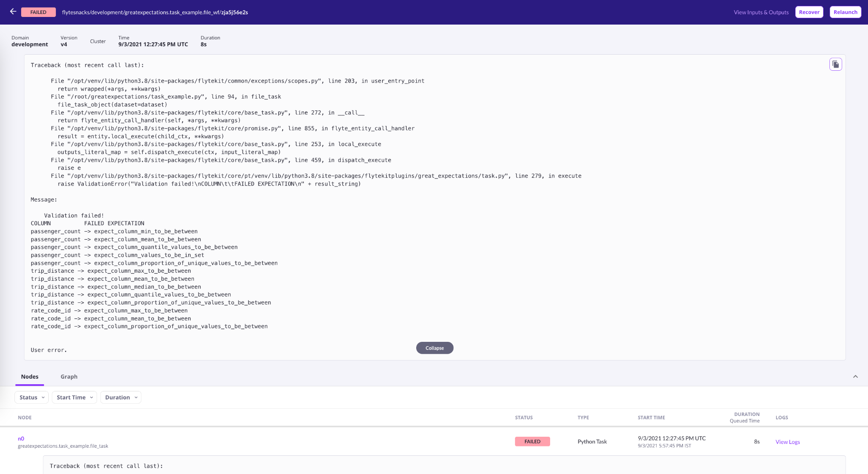868x474 pixels.
Task: Open the Start Time filter dropdown
Action: [74, 397]
